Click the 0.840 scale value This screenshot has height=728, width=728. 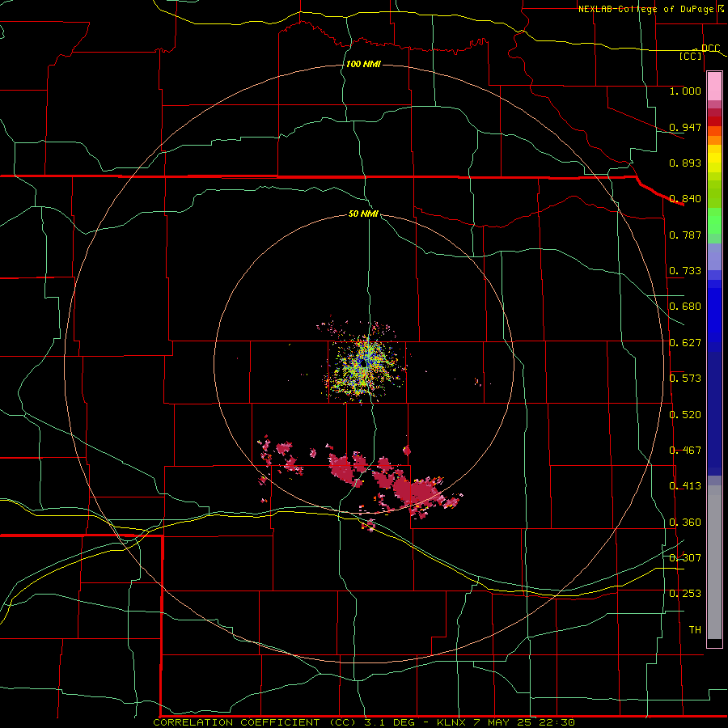tap(685, 199)
